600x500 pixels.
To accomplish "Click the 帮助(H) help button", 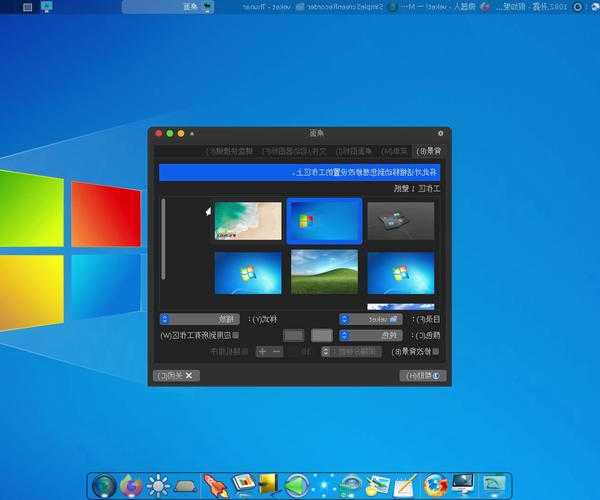I will pos(423,375).
